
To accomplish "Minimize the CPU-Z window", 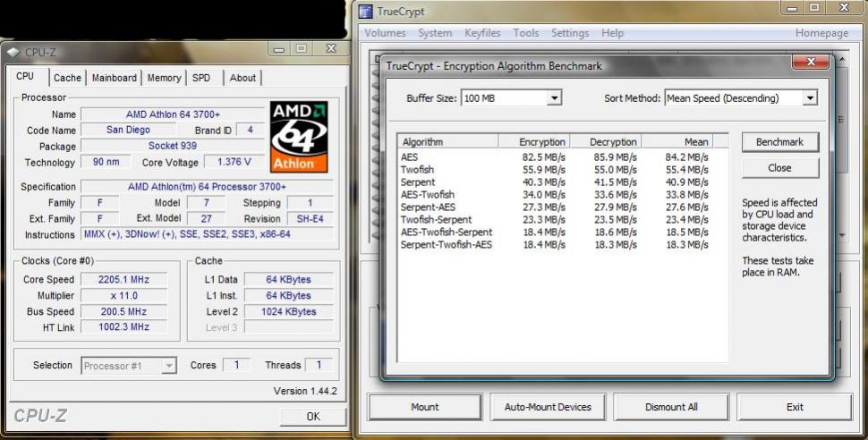I will [x=279, y=49].
